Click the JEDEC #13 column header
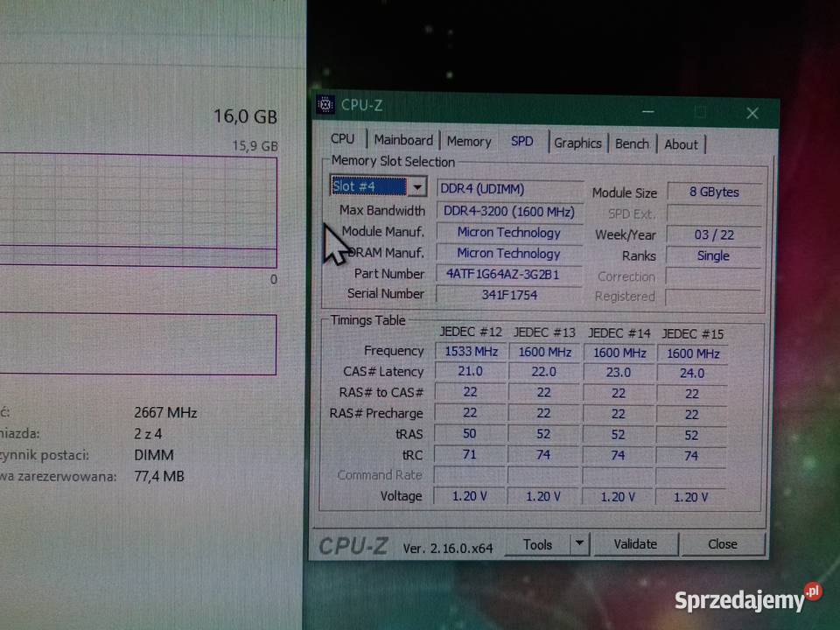This screenshot has width=840, height=630. coord(544,332)
